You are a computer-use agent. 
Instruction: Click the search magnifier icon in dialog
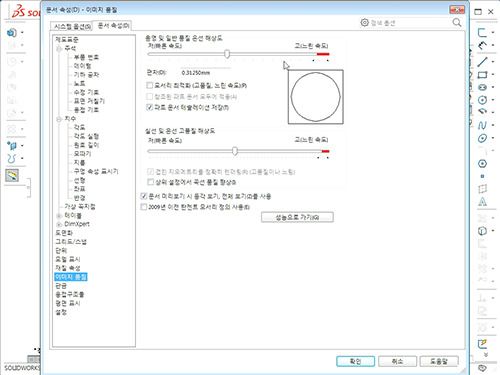pos(457,22)
